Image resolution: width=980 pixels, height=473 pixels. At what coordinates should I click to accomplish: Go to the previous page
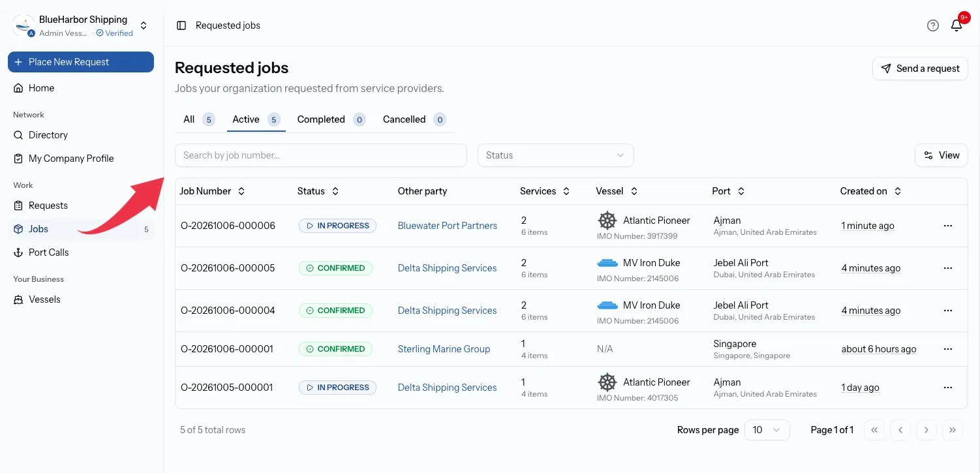pyautogui.click(x=900, y=430)
